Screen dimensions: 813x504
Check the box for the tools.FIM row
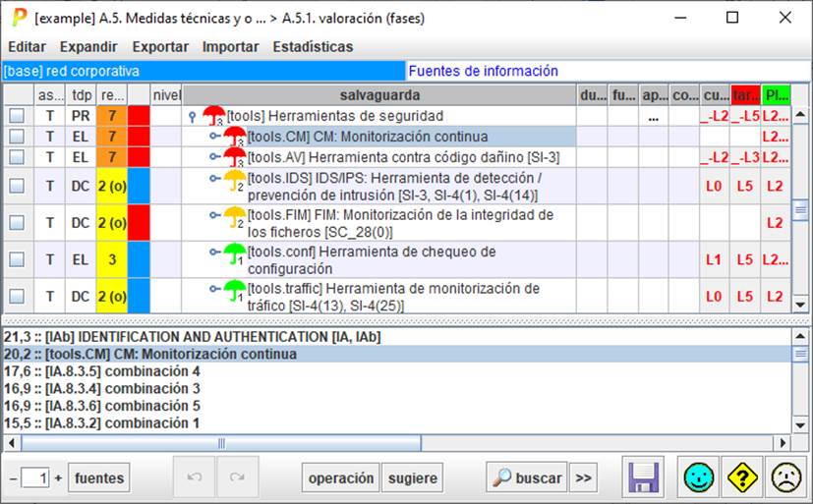pos(17,223)
